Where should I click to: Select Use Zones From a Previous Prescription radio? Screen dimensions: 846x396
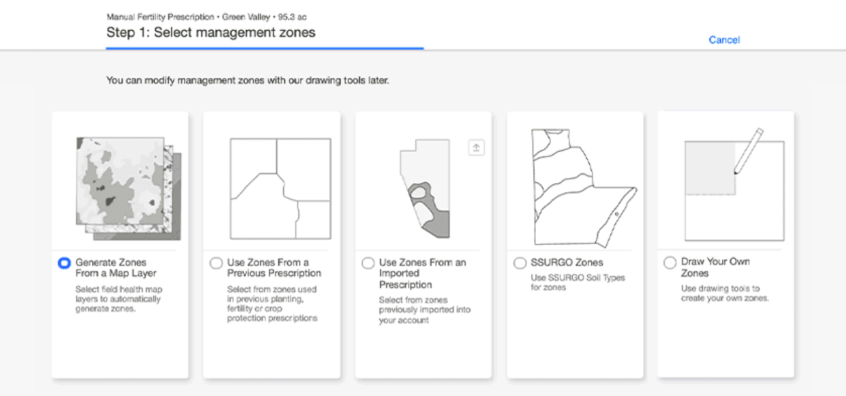(216, 263)
